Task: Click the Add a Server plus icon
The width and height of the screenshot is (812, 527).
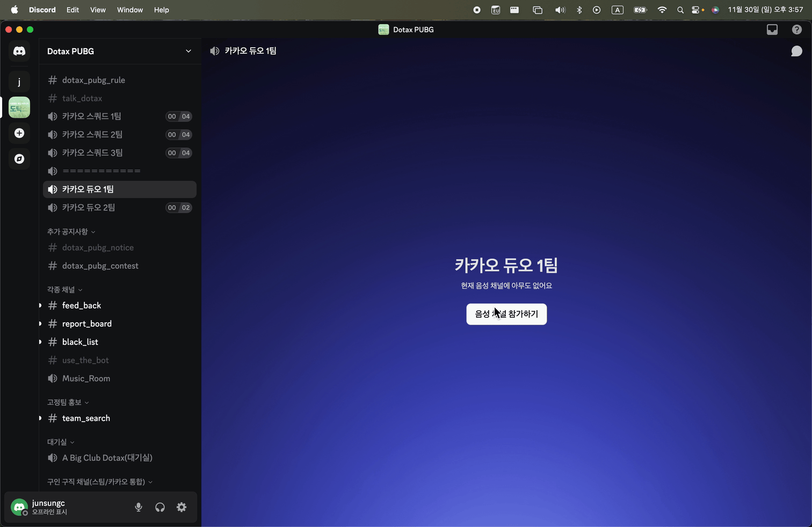Action: pos(19,133)
